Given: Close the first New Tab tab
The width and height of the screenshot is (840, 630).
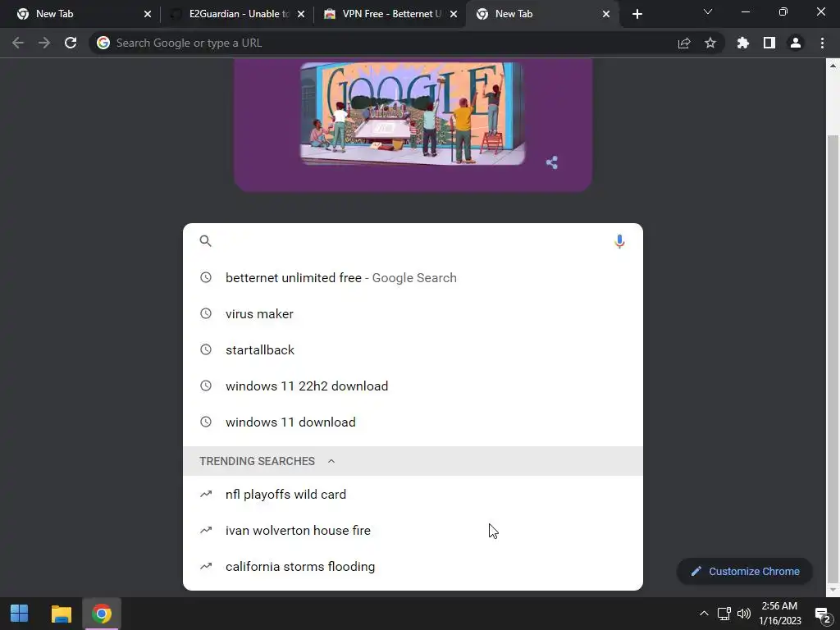Looking at the screenshot, I should tap(148, 14).
